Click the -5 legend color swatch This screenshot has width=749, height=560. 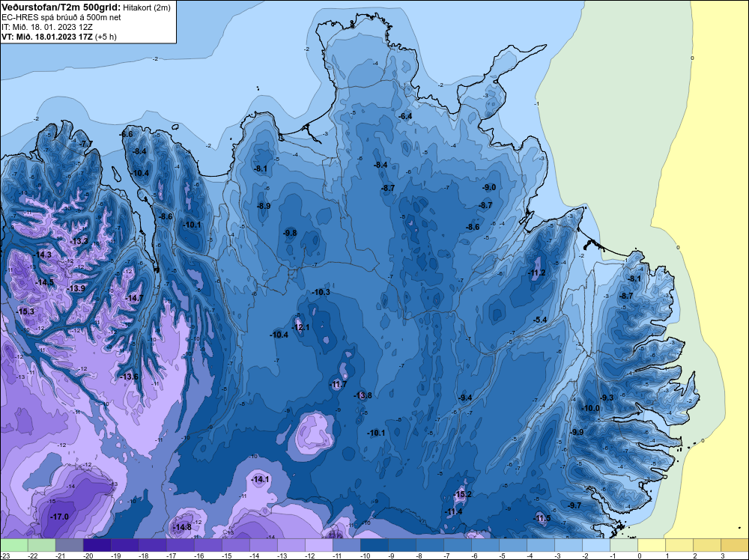tap(512, 545)
